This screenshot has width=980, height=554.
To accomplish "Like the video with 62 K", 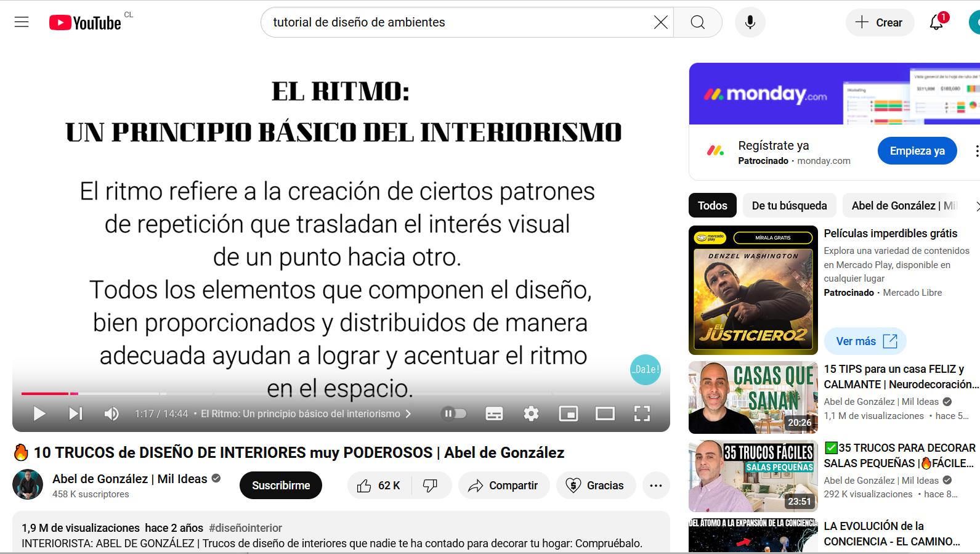I will point(379,486).
